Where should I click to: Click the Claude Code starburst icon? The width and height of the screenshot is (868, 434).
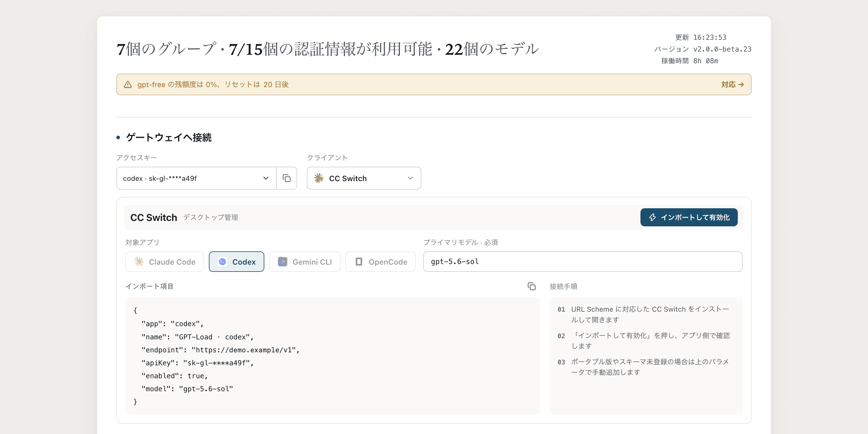139,262
